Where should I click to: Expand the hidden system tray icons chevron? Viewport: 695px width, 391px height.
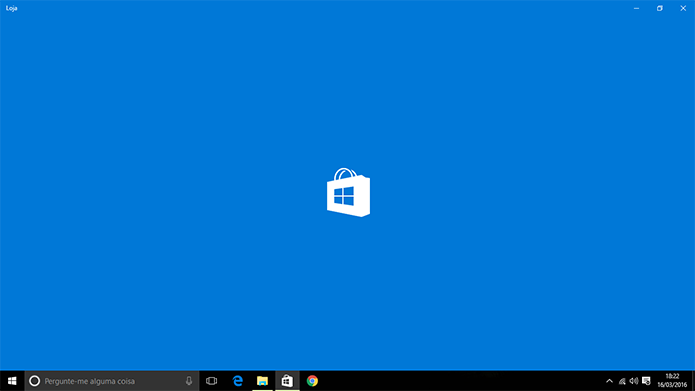tap(609, 381)
